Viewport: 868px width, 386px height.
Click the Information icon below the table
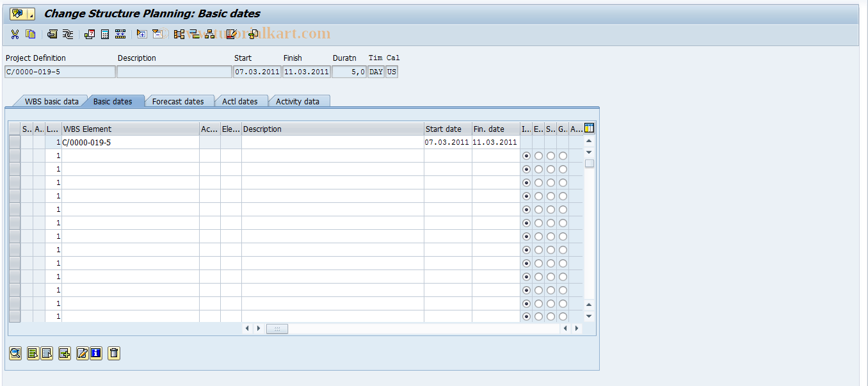click(95, 353)
